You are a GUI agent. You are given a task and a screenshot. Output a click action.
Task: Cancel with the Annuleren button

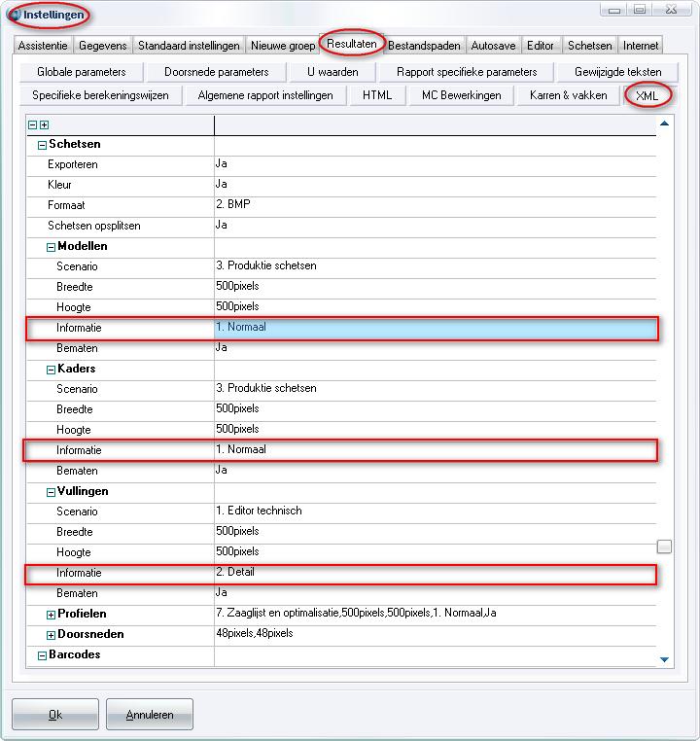point(150,714)
